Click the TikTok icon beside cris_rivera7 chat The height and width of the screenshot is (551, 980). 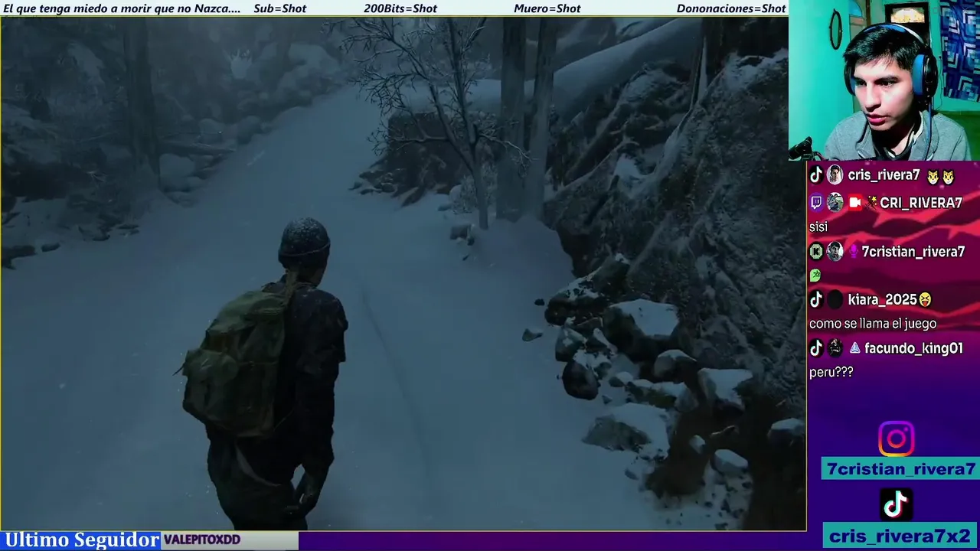pyautogui.click(x=816, y=175)
